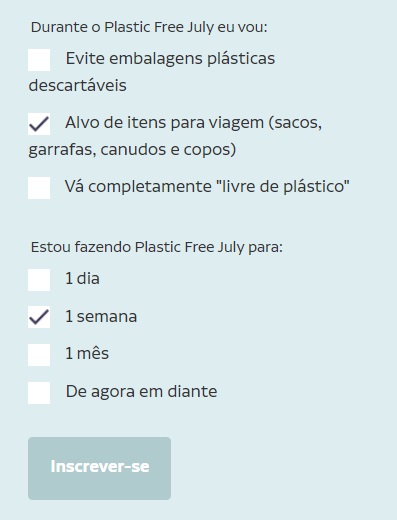Check the 'Evite embalagens plásticas descartáveis' checkbox
Viewport: 397px width, 520px height.
(39, 60)
